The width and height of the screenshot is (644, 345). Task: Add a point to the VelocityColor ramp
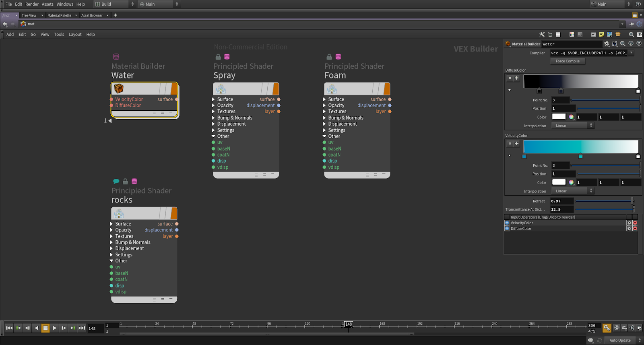point(516,143)
